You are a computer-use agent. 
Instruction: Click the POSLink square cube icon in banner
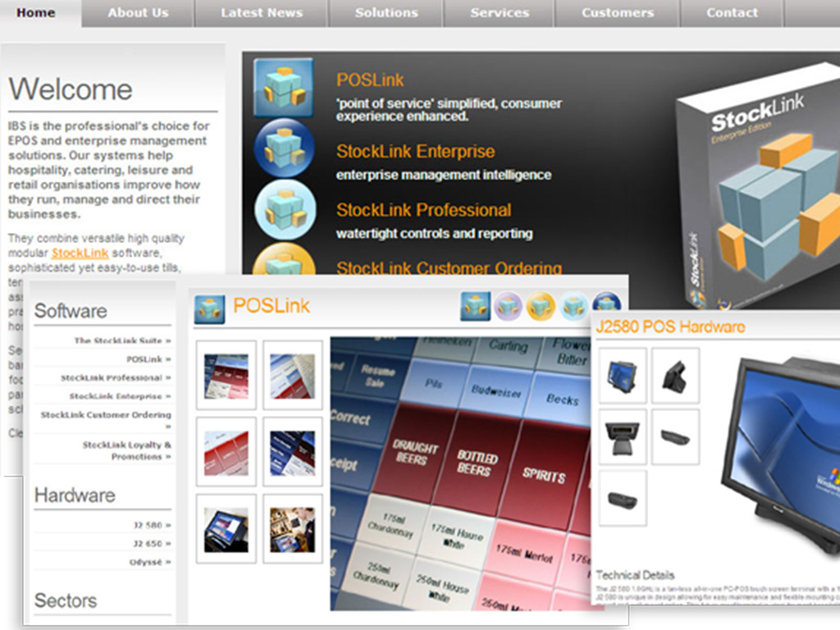(283, 87)
